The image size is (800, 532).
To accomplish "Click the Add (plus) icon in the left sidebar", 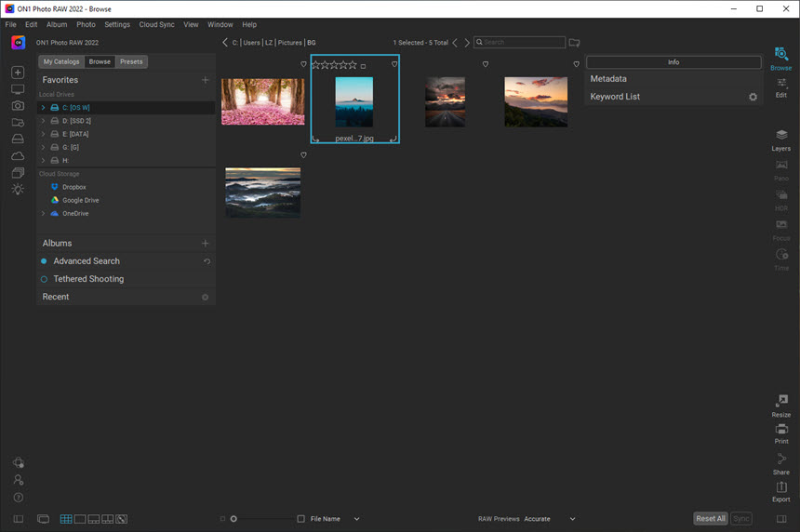I will coord(18,73).
